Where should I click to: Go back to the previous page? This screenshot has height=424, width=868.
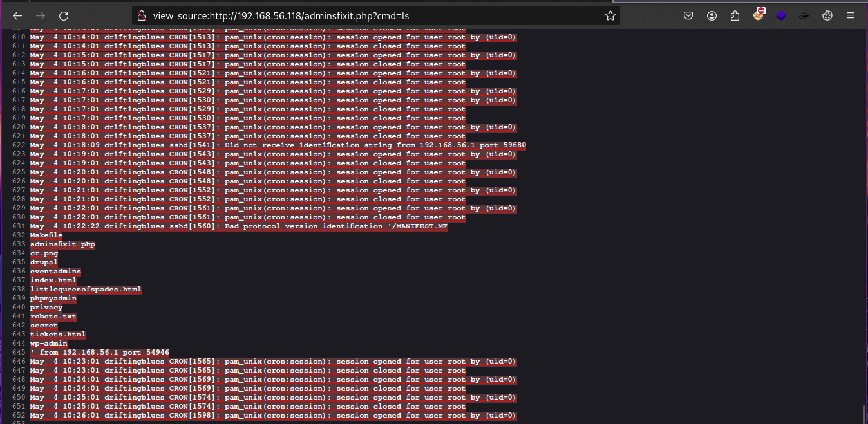(17, 15)
